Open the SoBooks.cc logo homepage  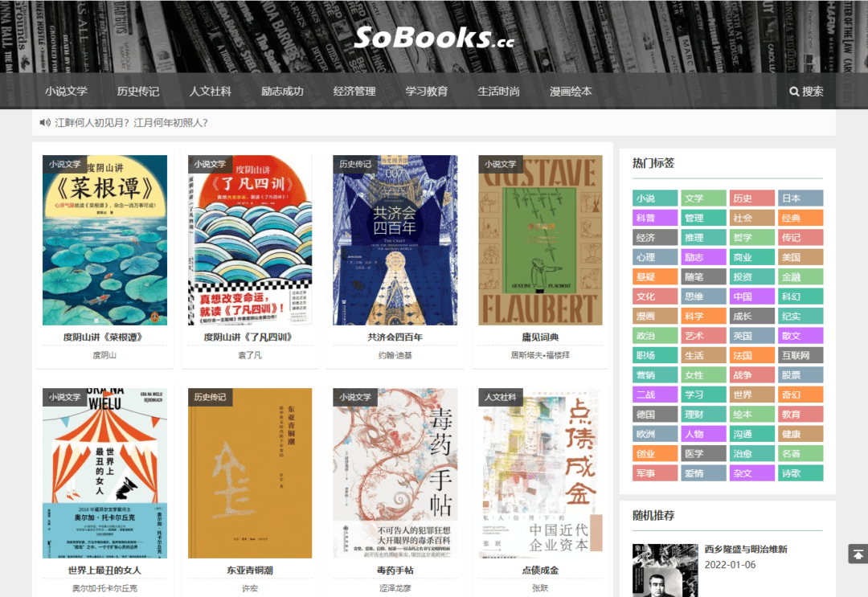[x=434, y=38]
